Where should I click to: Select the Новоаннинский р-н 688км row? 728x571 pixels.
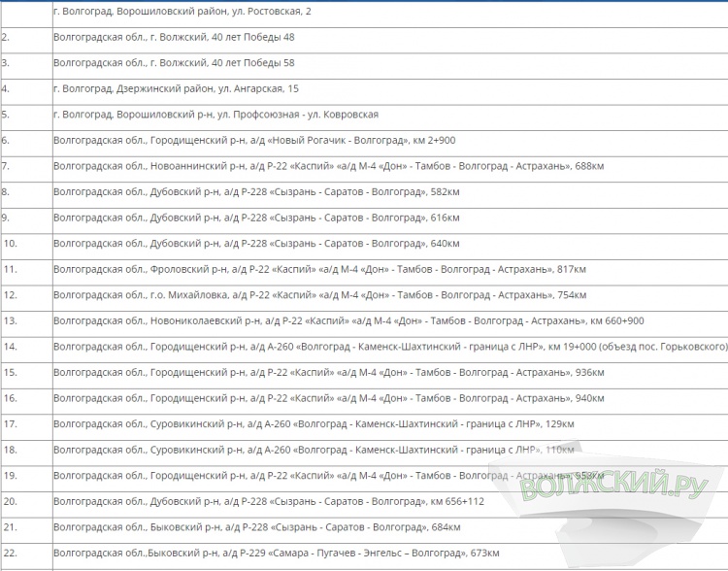tap(329, 166)
